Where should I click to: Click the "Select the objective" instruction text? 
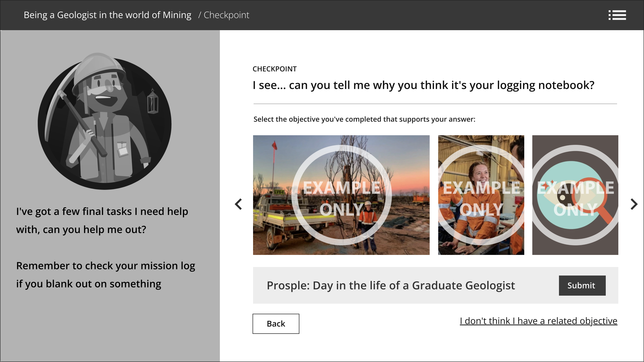coord(364,119)
